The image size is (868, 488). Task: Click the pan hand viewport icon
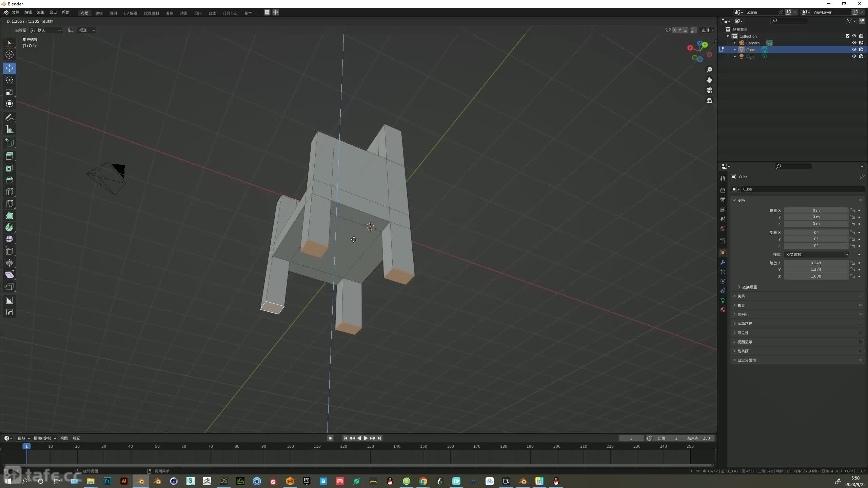709,80
